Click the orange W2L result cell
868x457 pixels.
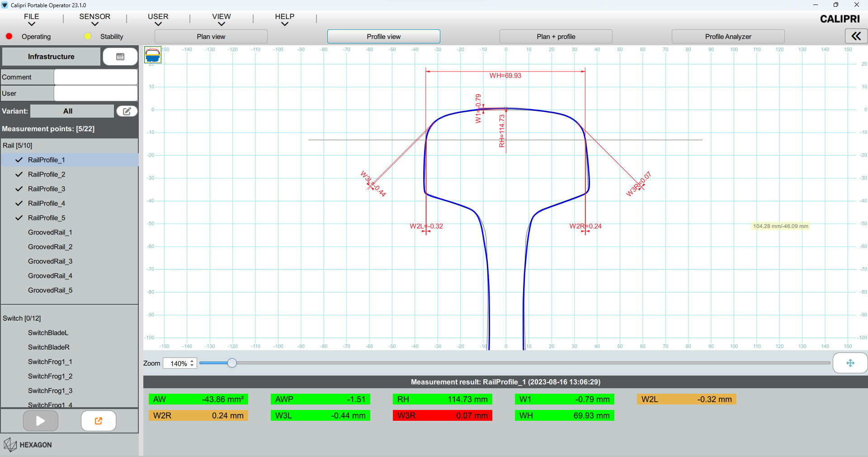tap(686, 399)
